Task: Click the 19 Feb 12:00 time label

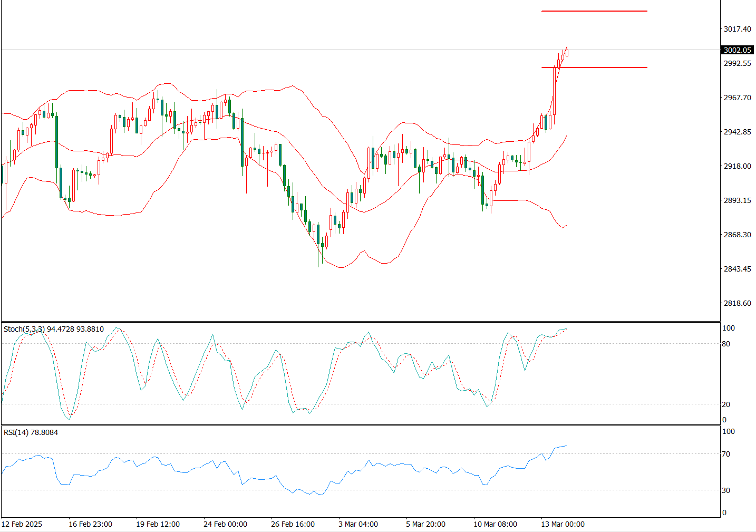Action: coord(158,524)
